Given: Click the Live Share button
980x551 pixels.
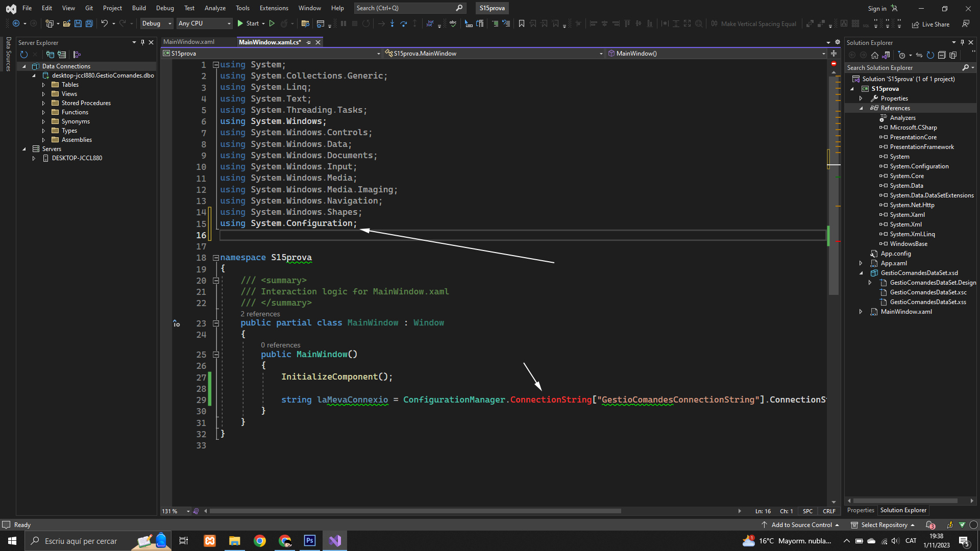Looking at the screenshot, I should (931, 24).
